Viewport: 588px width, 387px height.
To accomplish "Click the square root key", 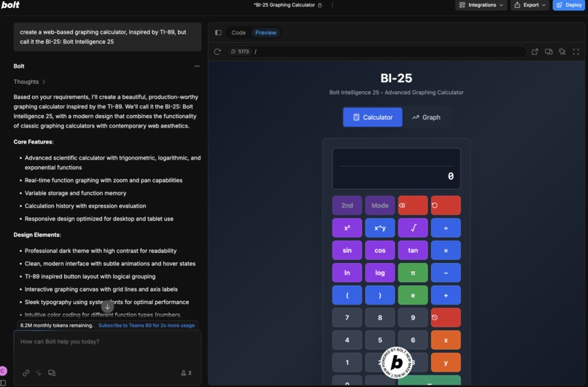I will [413, 228].
